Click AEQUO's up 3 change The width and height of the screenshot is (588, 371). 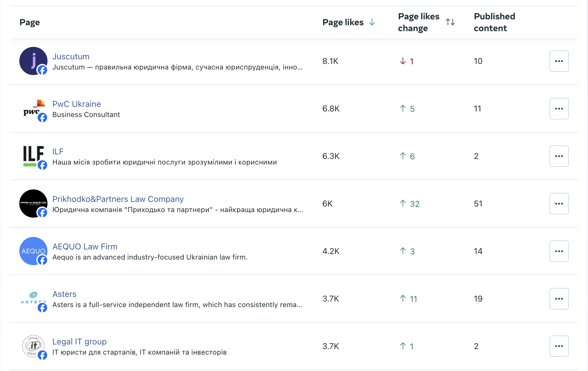(407, 251)
